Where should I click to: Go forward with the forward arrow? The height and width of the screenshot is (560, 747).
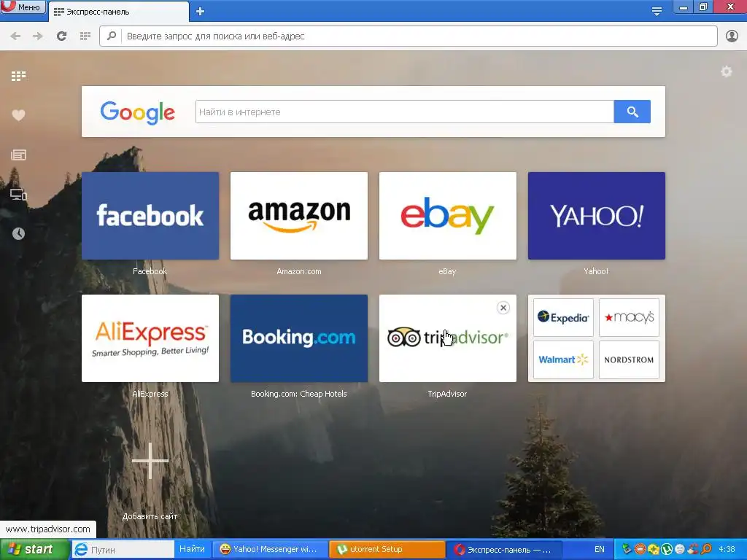pyautogui.click(x=38, y=36)
